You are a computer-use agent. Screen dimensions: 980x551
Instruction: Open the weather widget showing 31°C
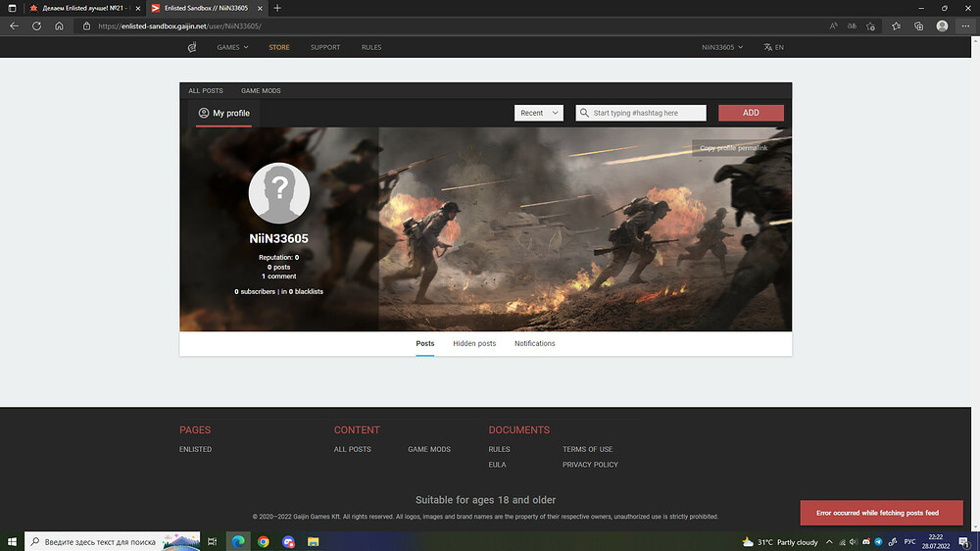780,542
